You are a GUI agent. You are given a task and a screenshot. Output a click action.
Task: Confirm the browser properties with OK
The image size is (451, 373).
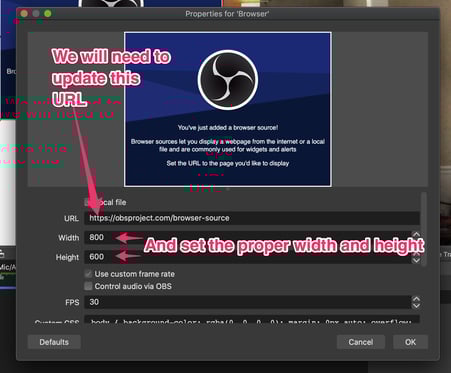pyautogui.click(x=410, y=342)
